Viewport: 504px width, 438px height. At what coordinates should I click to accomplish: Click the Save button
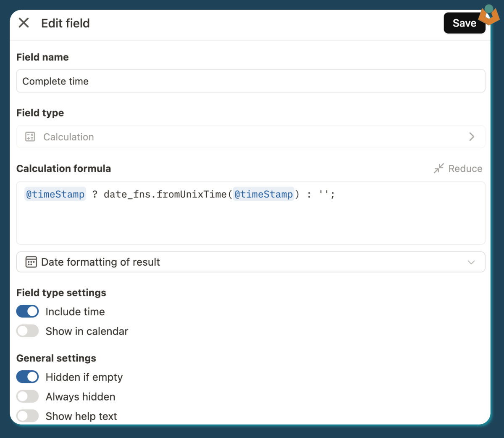(x=464, y=23)
